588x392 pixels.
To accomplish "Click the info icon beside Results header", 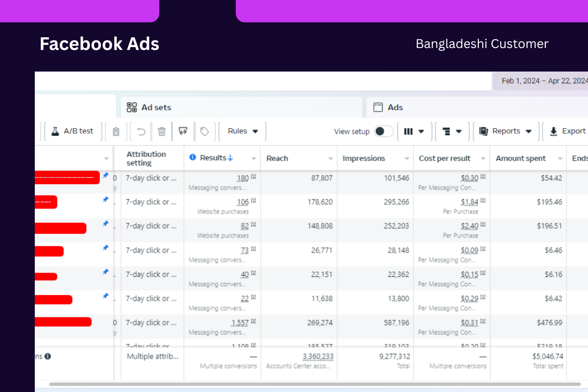I will (x=193, y=157).
